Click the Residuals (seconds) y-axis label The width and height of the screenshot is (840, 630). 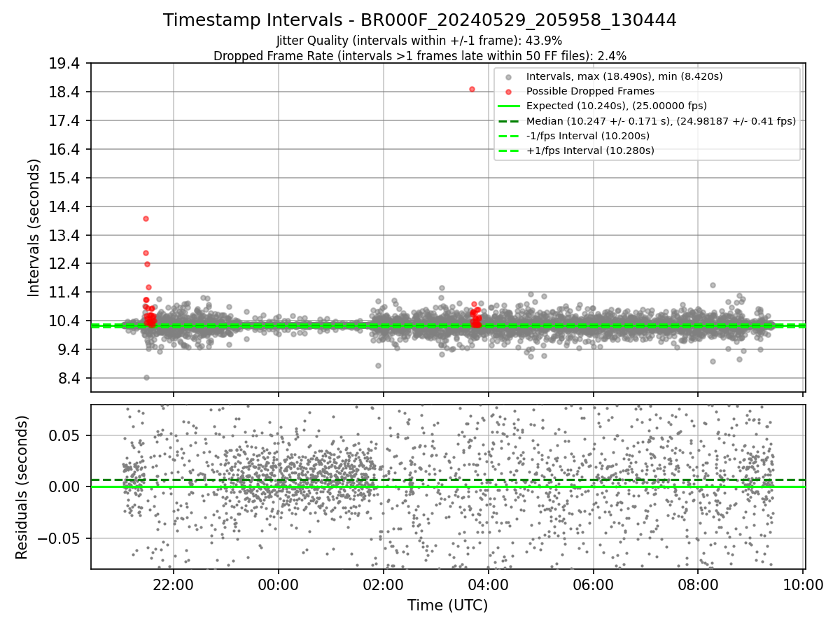22,487
